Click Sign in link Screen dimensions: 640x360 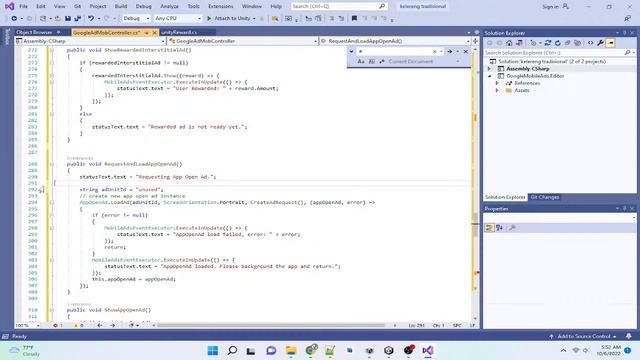click(x=550, y=7)
